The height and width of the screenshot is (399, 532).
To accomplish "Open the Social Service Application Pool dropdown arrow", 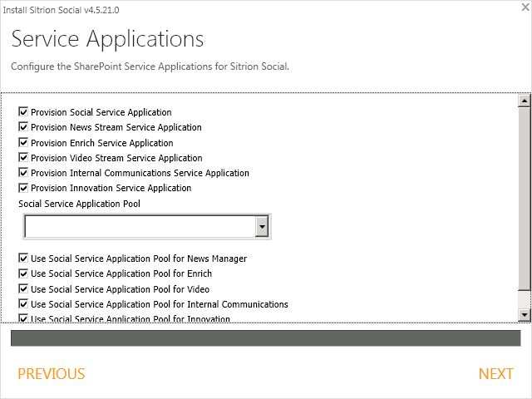I will 261,226.
